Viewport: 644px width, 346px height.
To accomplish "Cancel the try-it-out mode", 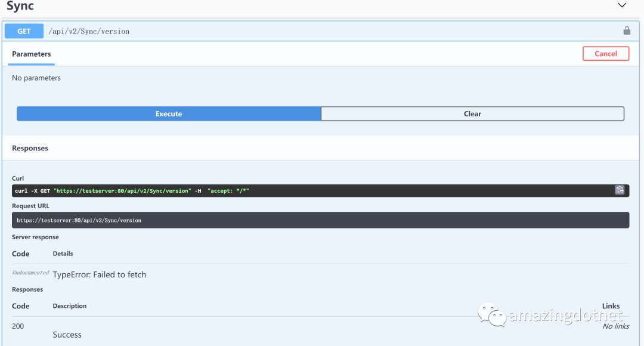I will click(x=605, y=54).
